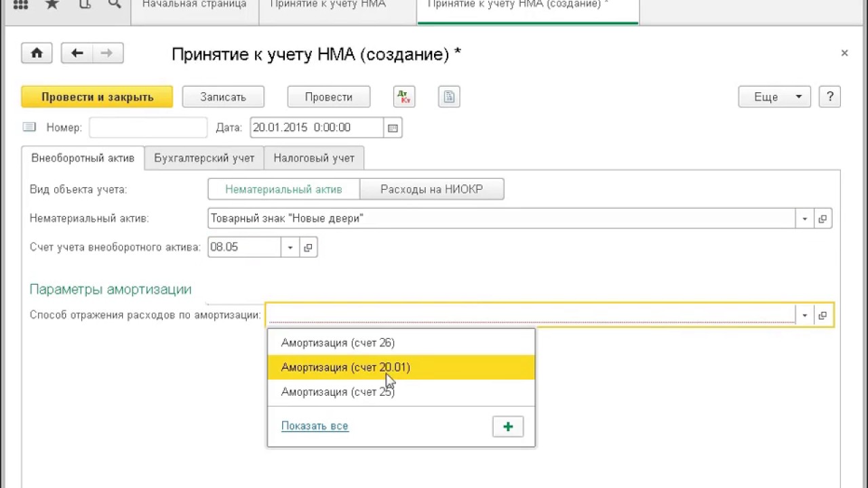Screen dimensions: 868x488
Task: Click into the Номер field
Action: click(148, 127)
